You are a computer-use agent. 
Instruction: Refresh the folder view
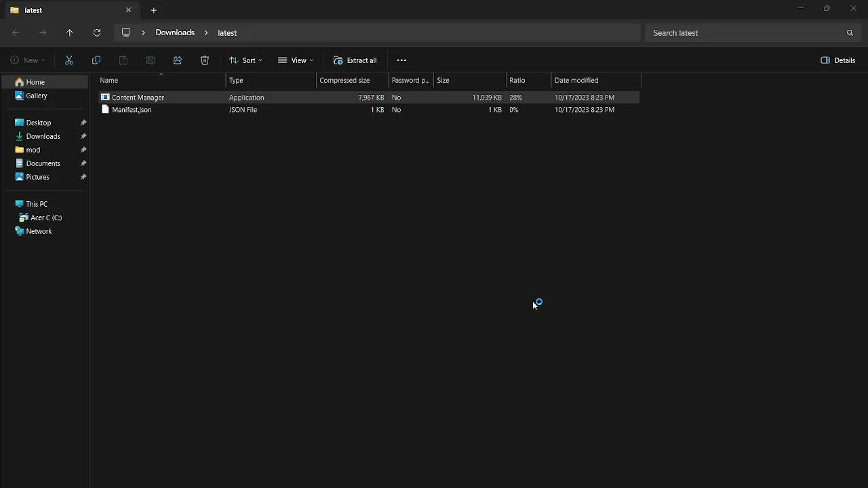tap(97, 33)
